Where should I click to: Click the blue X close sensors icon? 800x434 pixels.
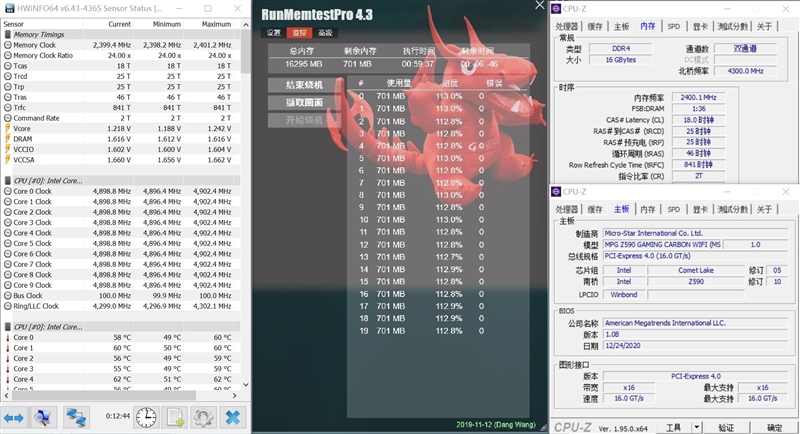pos(233,418)
